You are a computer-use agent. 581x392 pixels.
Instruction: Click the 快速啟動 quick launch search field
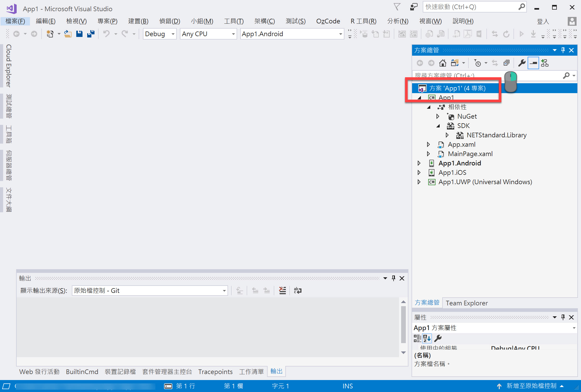click(x=475, y=7)
